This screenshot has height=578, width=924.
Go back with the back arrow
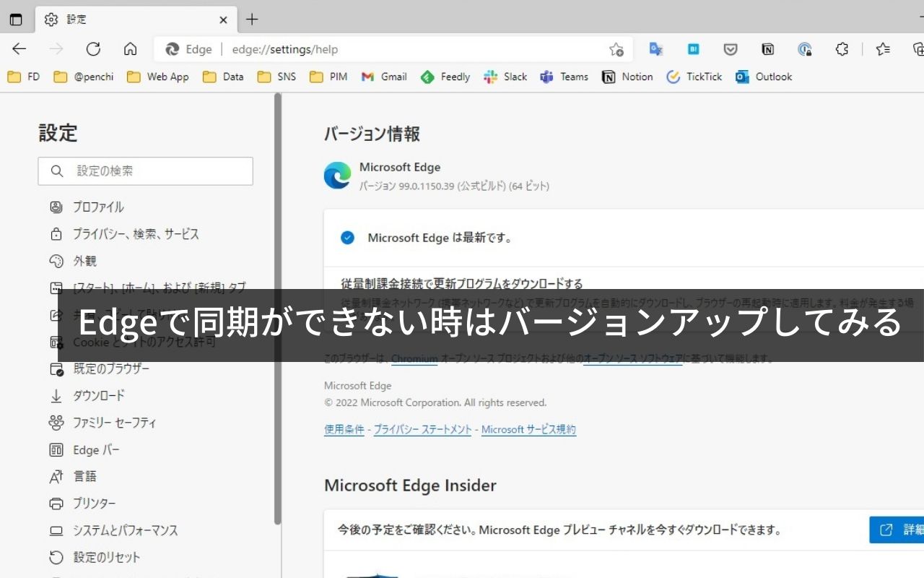click(19, 49)
